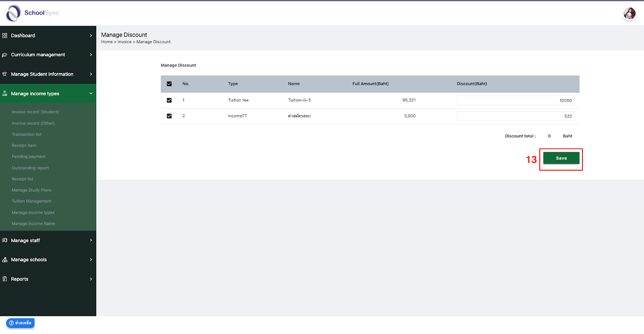Click the Manage income types icon
The height and width of the screenshot is (334, 644).
[5, 93]
